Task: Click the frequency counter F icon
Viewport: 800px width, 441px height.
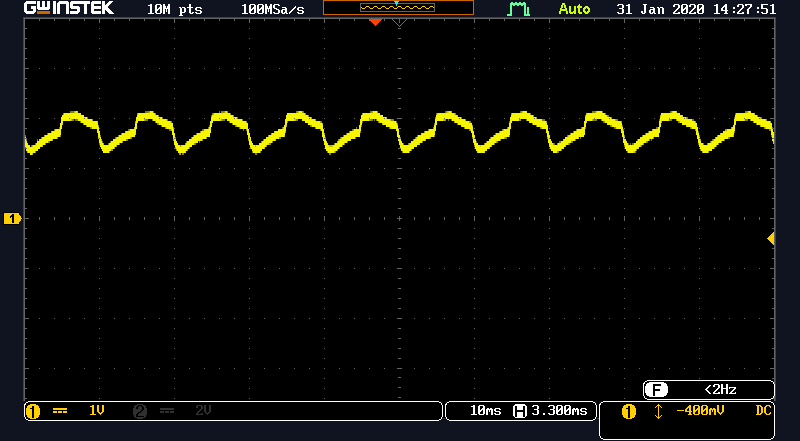Action: (656, 389)
